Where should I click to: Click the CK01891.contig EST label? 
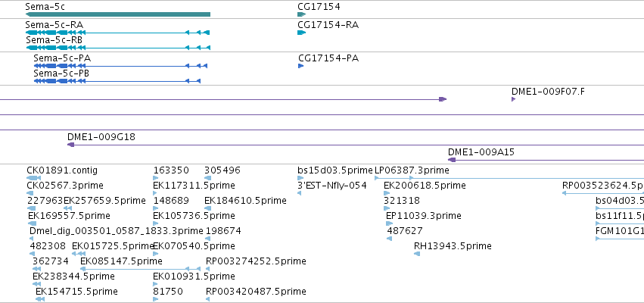tap(62, 170)
